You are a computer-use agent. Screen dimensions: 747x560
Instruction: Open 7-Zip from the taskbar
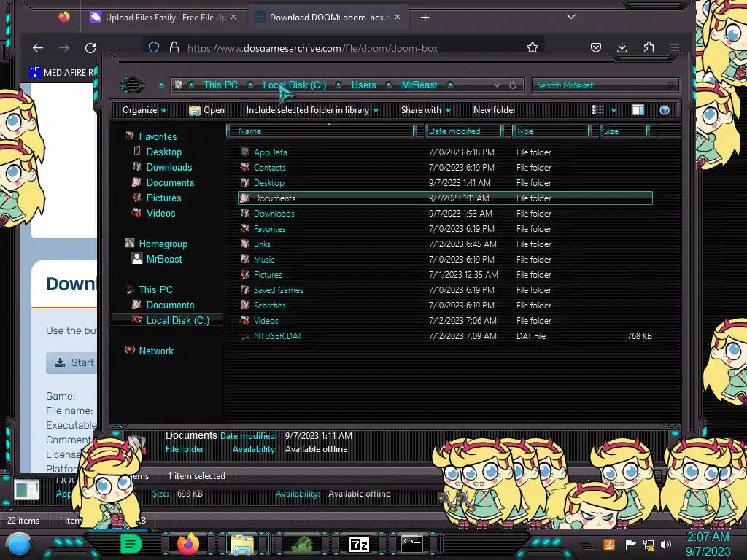[x=359, y=544]
